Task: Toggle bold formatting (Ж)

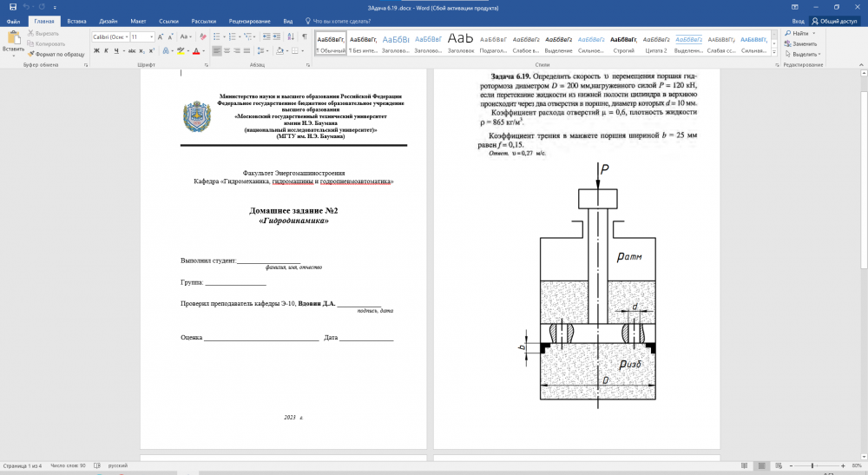Action: click(95, 50)
